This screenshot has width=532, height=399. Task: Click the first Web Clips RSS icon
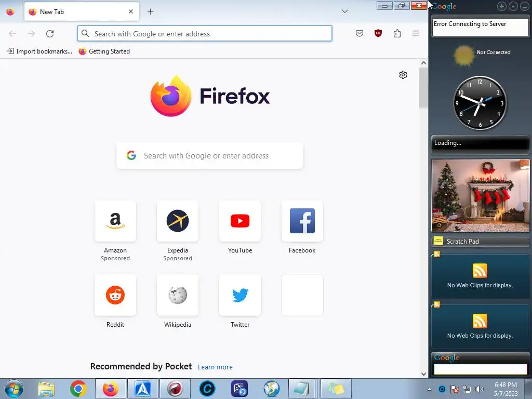coord(480,271)
